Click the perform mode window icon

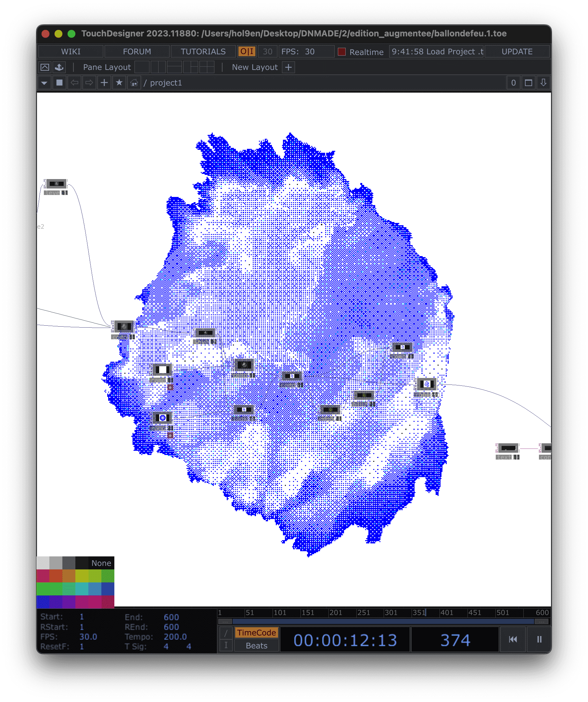click(x=45, y=67)
